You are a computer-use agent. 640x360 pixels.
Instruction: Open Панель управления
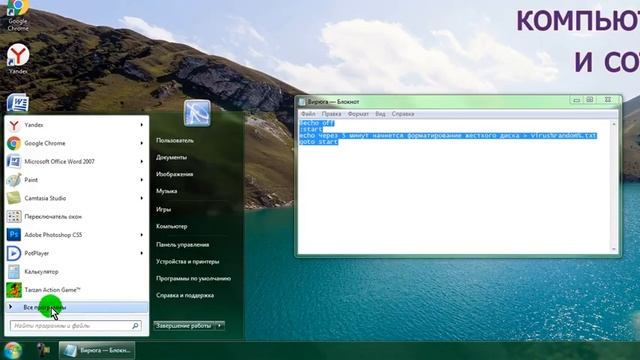(182, 245)
